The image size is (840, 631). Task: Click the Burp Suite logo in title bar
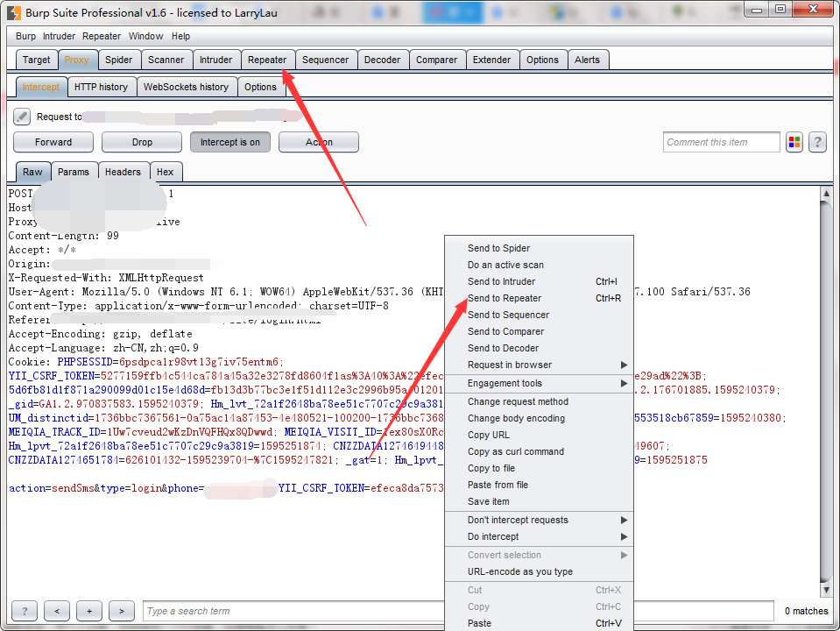[14, 12]
